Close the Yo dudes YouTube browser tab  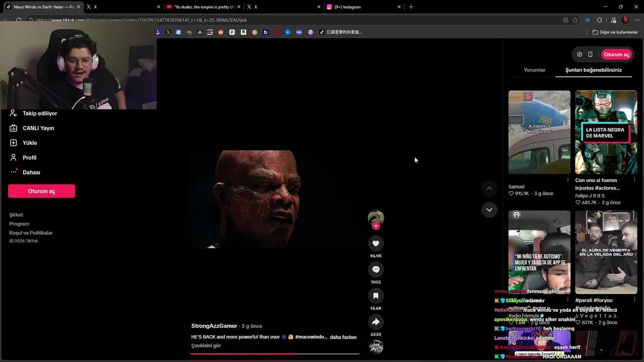pos(238,7)
